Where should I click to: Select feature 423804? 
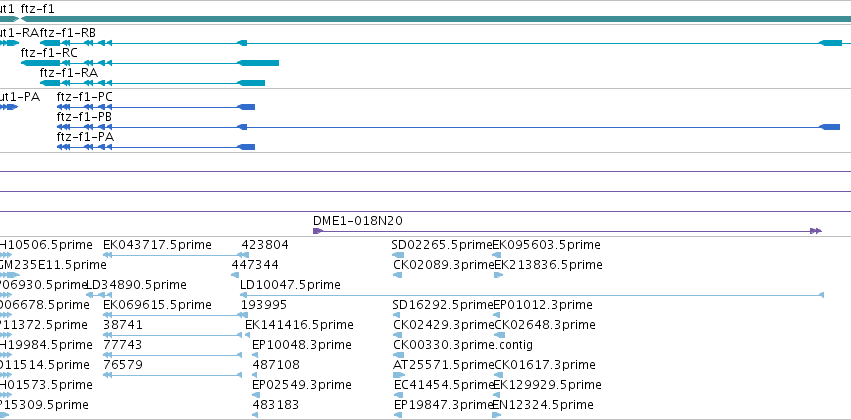coord(265,245)
